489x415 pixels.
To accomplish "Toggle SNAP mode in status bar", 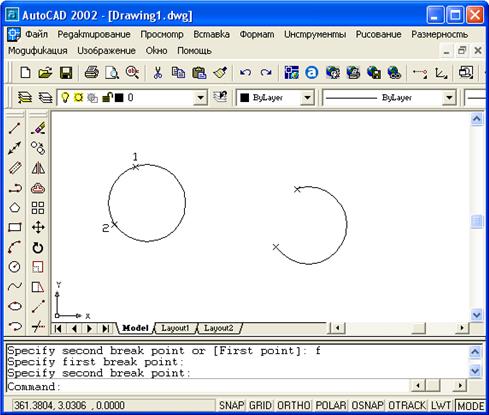I will click(231, 405).
